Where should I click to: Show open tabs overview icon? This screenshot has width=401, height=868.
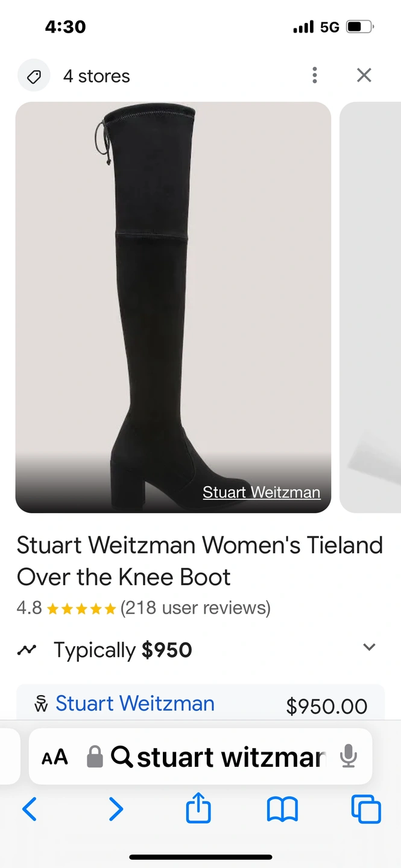(x=366, y=809)
